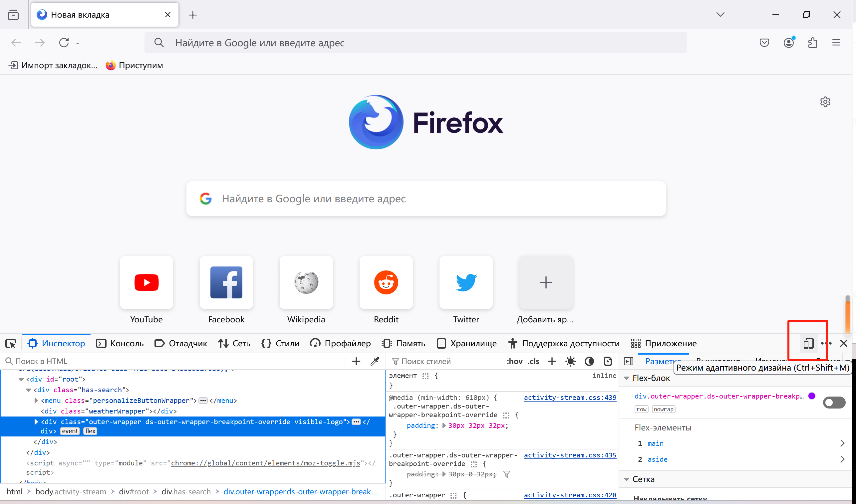The width and height of the screenshot is (856, 504).
Task: Open link activity-stream.css:428
Action: click(570, 495)
